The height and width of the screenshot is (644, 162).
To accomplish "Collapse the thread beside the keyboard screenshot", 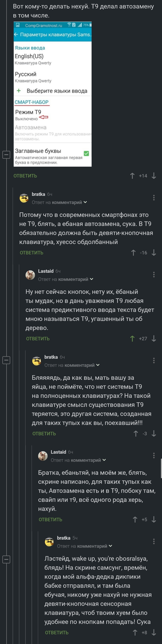I will 6,155.
